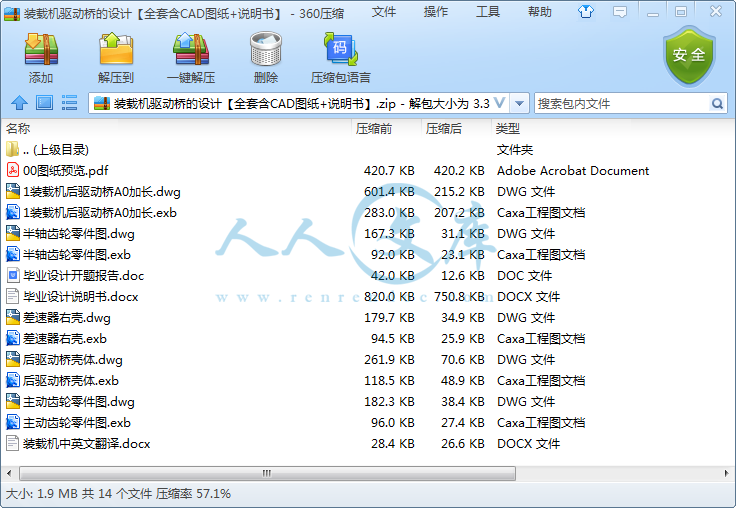Click the 一键解压 one-click extract icon
The height and width of the screenshot is (508, 736).
(x=191, y=49)
